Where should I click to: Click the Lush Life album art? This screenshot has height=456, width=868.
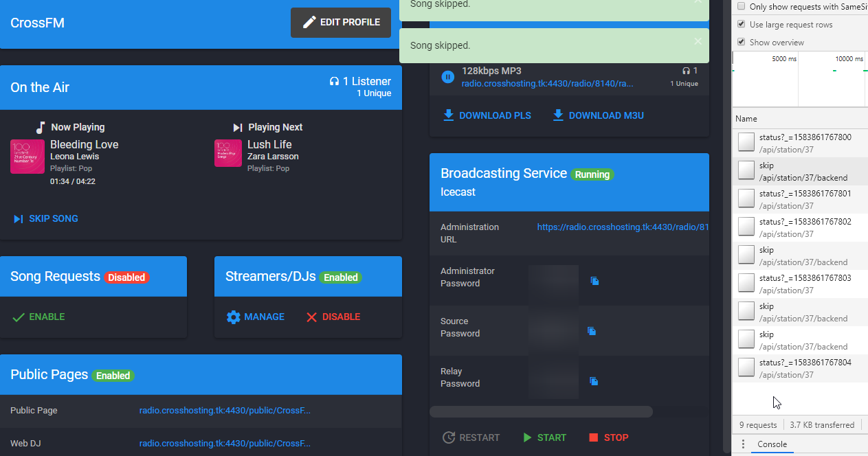click(228, 153)
